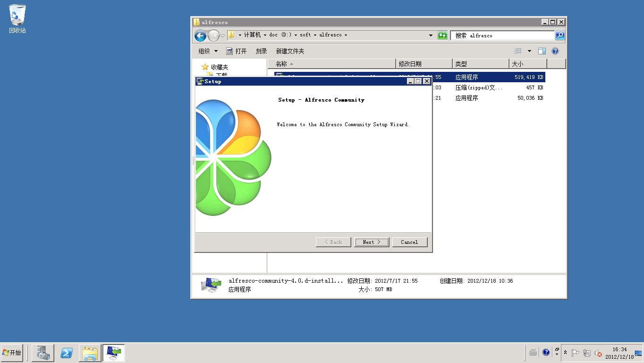
Task: Click the keyboard icon in taskbar
Action: click(x=533, y=353)
